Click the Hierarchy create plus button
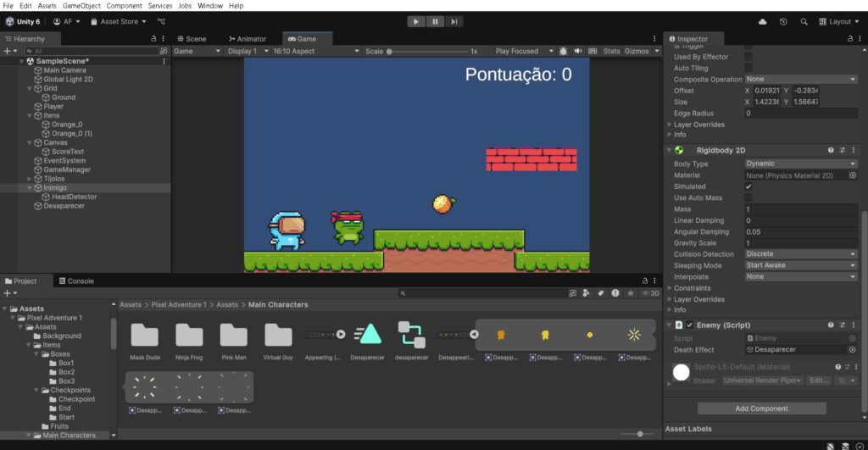 [9, 51]
